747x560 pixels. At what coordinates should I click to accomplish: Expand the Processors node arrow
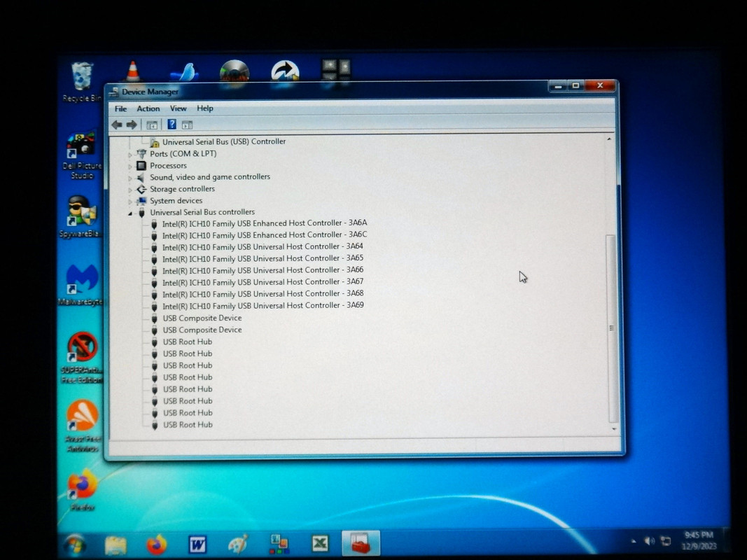130,166
